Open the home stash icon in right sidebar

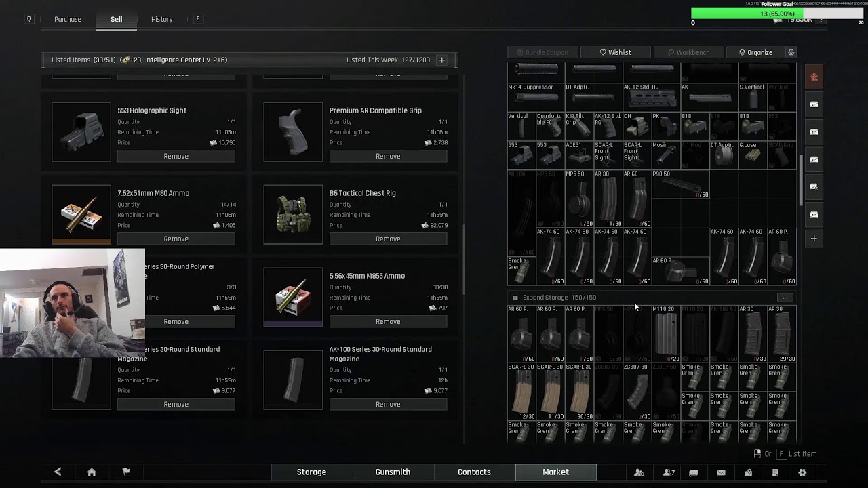point(814,77)
